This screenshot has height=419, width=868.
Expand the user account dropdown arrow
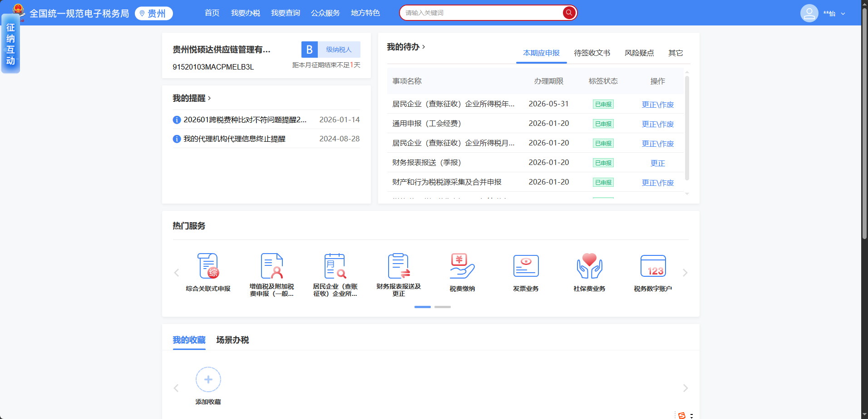(843, 14)
